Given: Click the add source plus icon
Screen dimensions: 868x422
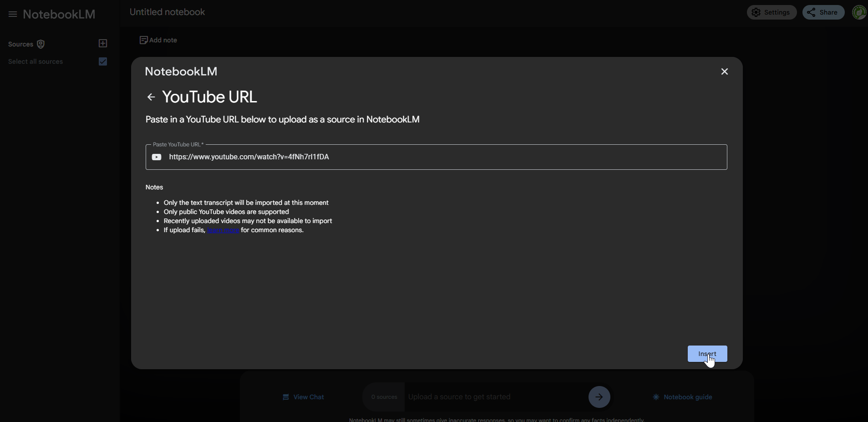Looking at the screenshot, I should [x=103, y=43].
